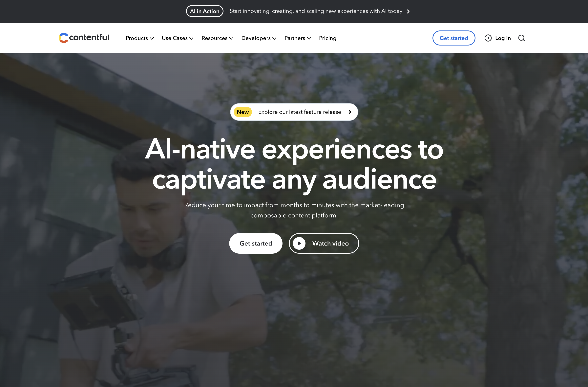Toggle the Get started navbar CTA button

(x=453, y=38)
